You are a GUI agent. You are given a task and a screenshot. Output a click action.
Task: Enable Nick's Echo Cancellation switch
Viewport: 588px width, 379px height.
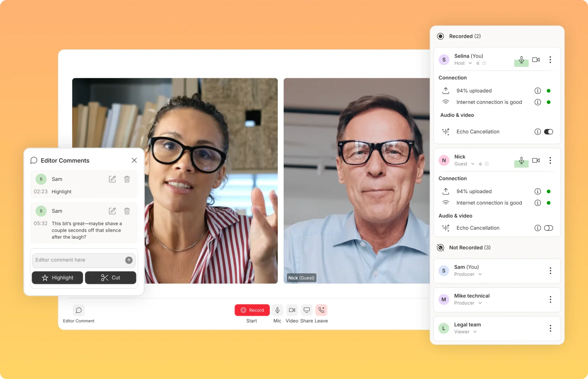(x=549, y=228)
